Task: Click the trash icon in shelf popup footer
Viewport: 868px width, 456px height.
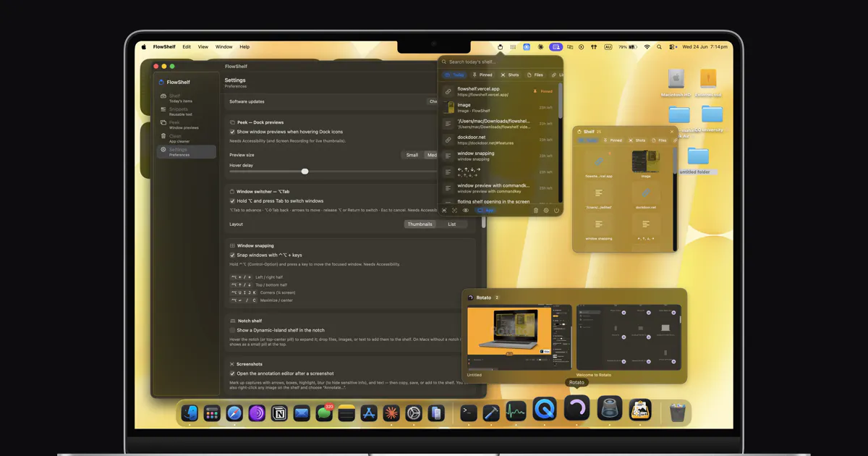Action: [536, 211]
